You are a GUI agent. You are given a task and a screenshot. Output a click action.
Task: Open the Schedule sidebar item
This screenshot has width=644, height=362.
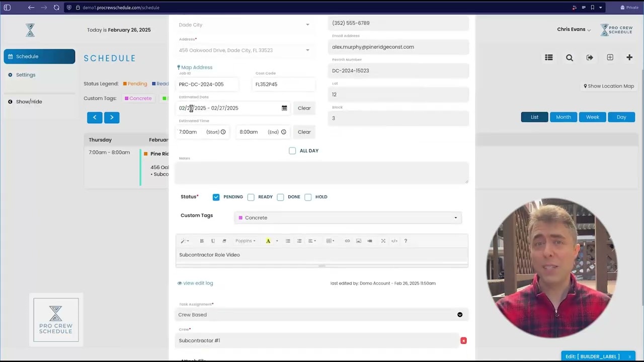click(39, 56)
